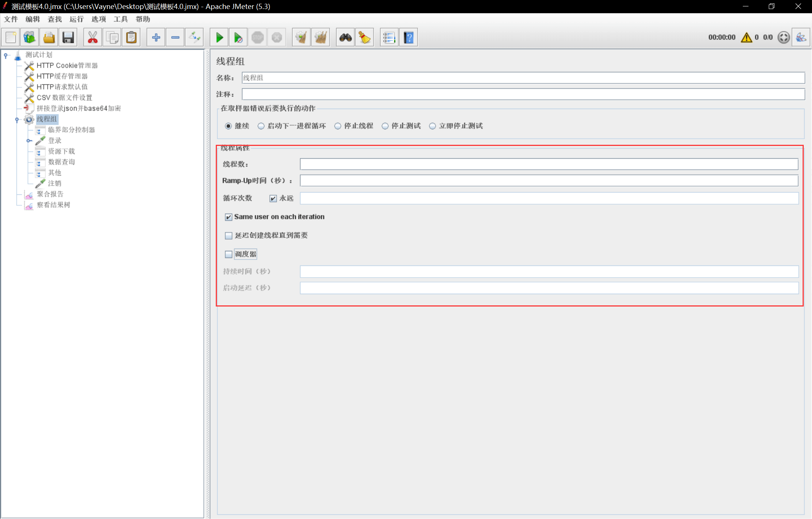Click the Start no pauses icon

click(x=238, y=37)
